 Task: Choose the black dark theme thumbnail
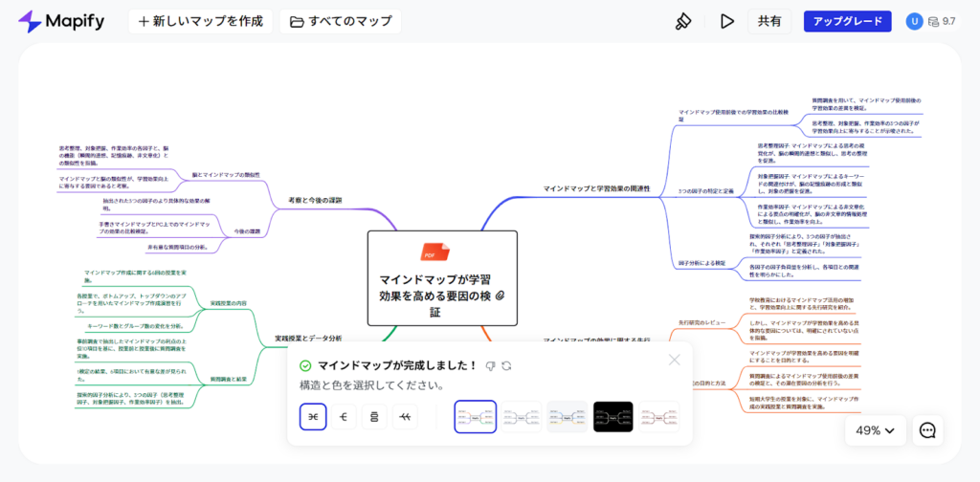[x=613, y=417]
